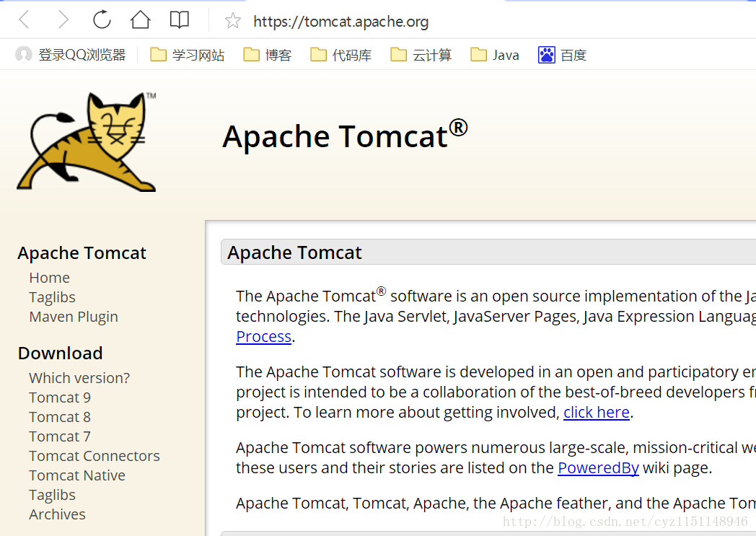This screenshot has width=756, height=536.
Task: Go forward with the browser forward arrow
Action: [x=63, y=20]
